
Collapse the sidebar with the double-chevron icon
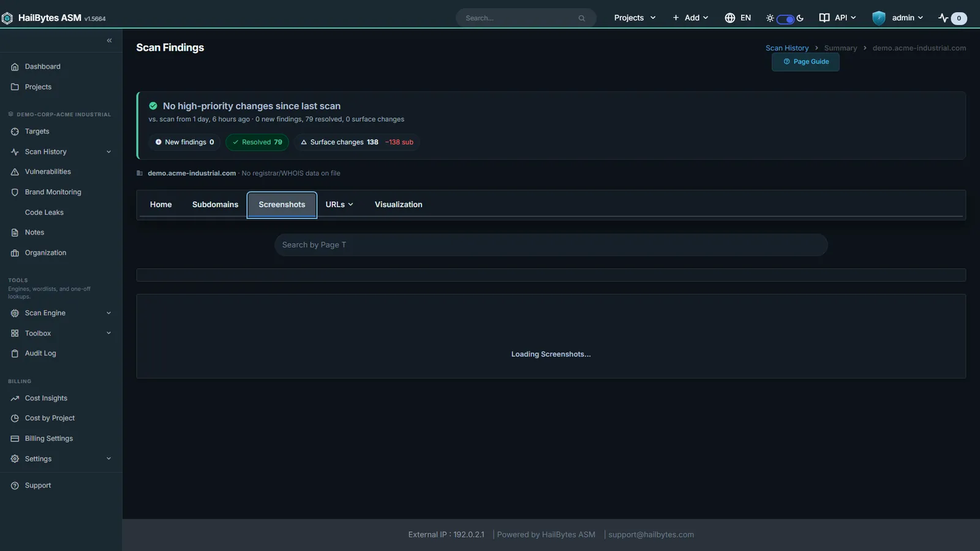click(x=109, y=40)
